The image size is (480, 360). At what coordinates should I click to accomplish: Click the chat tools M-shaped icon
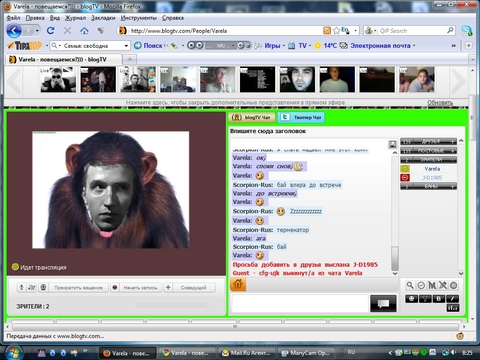pos(432,285)
